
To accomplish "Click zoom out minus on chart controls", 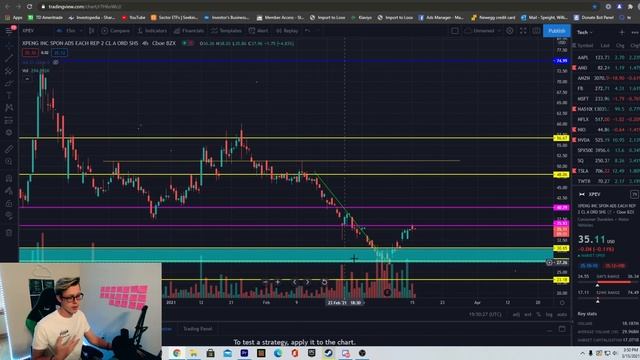I will point(266,282).
